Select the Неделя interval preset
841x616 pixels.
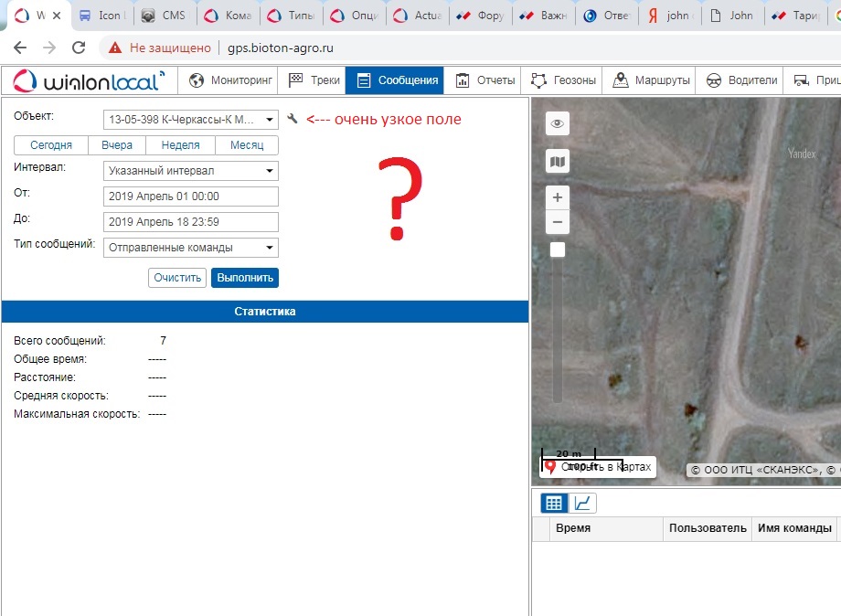(180, 145)
